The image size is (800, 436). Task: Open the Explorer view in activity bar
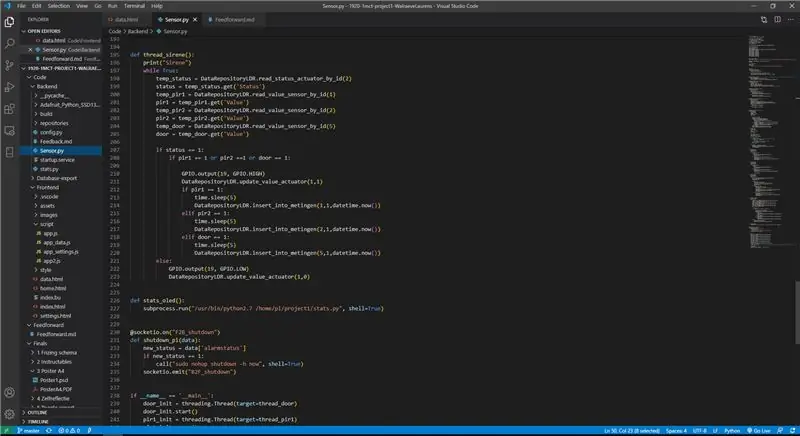point(9,21)
